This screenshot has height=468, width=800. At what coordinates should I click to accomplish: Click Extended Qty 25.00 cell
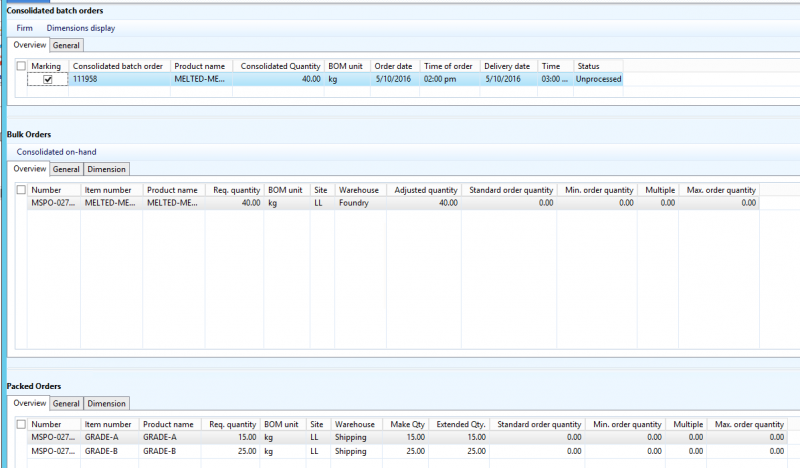459,451
